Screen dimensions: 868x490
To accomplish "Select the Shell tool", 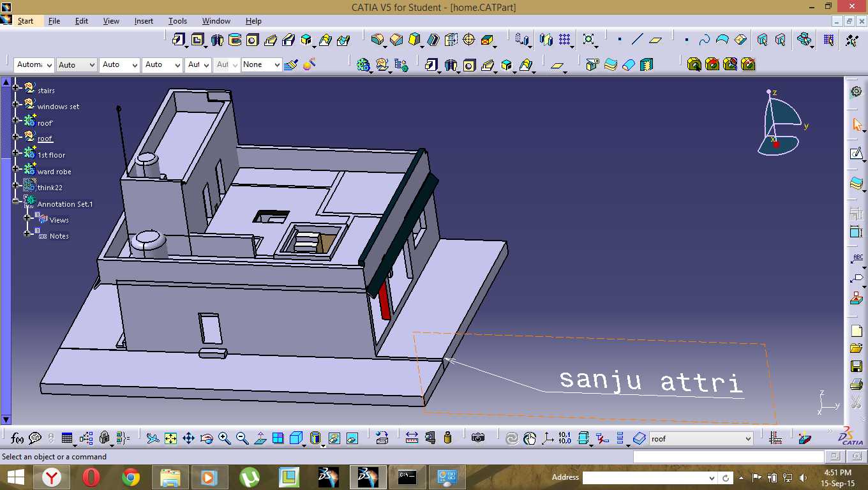I will click(433, 40).
